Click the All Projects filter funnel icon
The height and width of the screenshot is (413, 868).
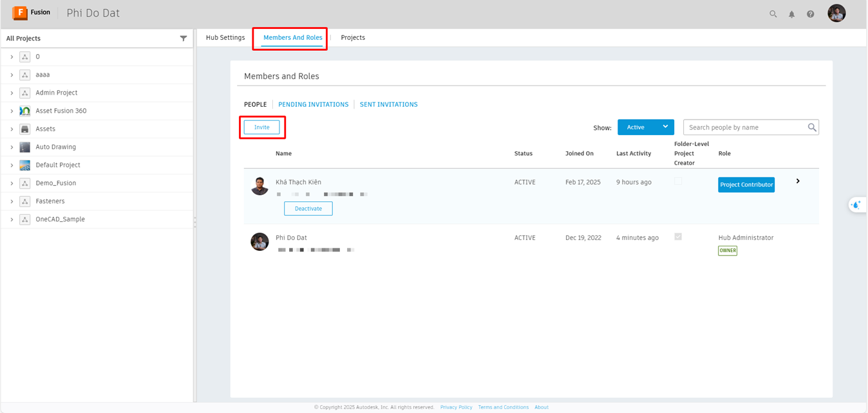[184, 39]
